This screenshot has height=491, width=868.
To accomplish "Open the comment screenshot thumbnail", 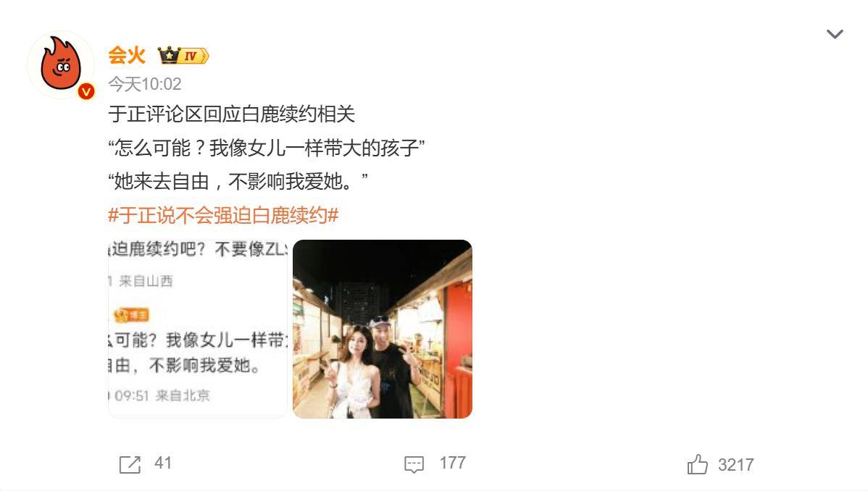I will click(x=198, y=329).
